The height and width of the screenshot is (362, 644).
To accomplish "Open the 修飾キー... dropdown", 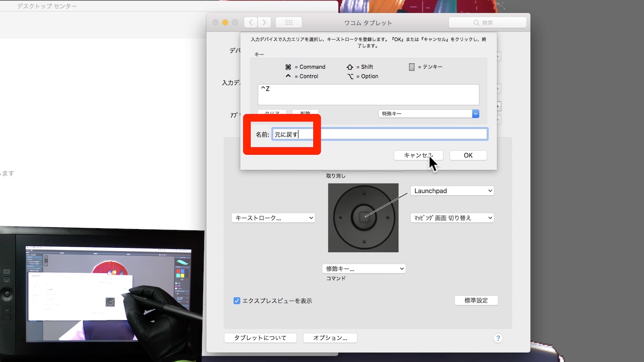I will click(x=364, y=269).
